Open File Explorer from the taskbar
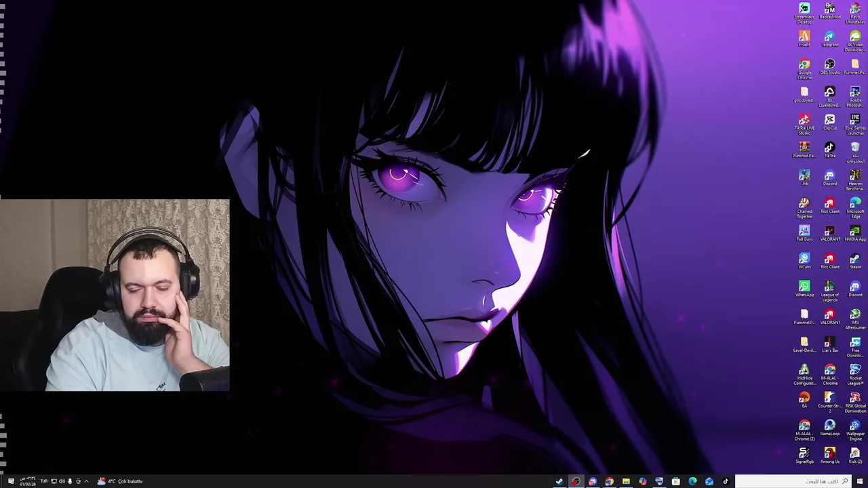868x488 pixels. pos(626,481)
